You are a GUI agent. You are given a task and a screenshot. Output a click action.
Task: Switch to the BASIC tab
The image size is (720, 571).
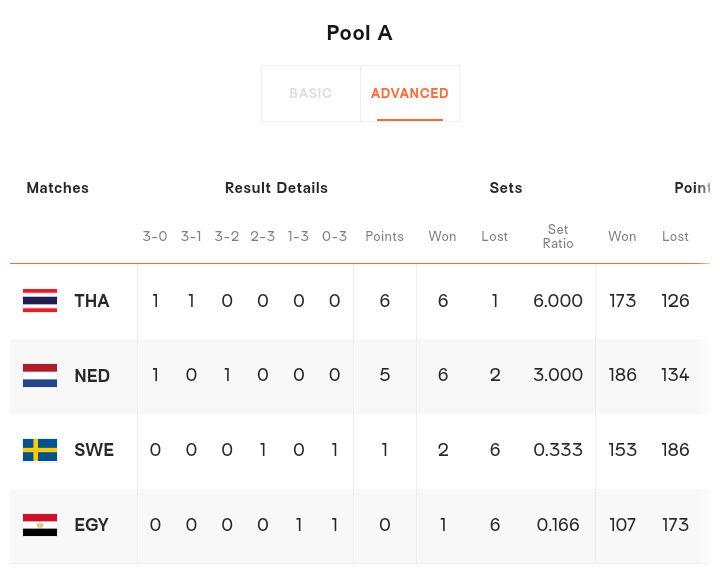[x=311, y=94]
